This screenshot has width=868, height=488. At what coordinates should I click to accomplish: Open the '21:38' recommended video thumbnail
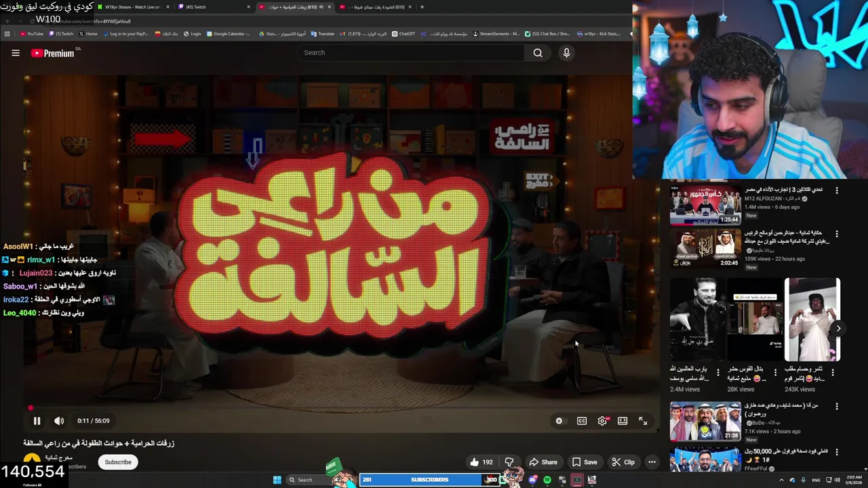705,421
